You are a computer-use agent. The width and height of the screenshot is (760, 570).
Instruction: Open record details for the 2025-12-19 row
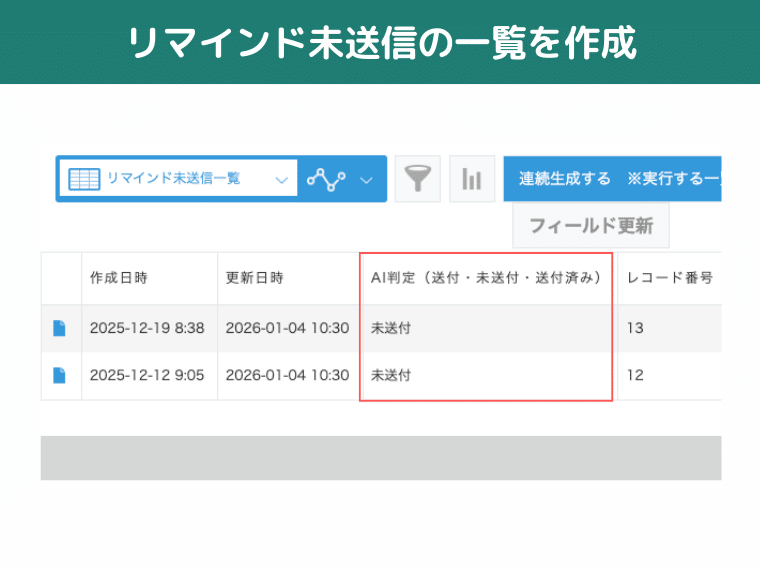click(x=60, y=328)
